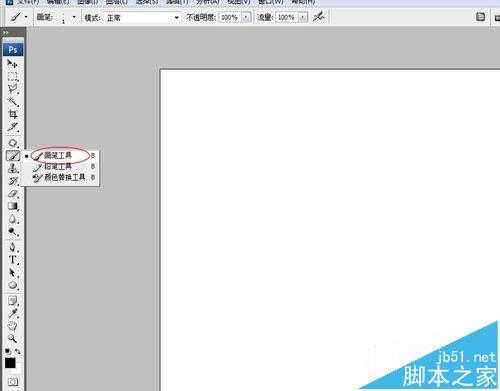Select the Zoom tool
Image resolution: width=500 pixels, height=391 pixels.
(x=13, y=339)
